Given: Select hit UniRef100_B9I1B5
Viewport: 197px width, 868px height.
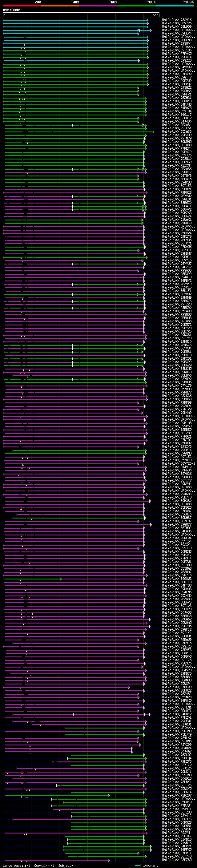Looking at the screenshot, I should point(177,50).
